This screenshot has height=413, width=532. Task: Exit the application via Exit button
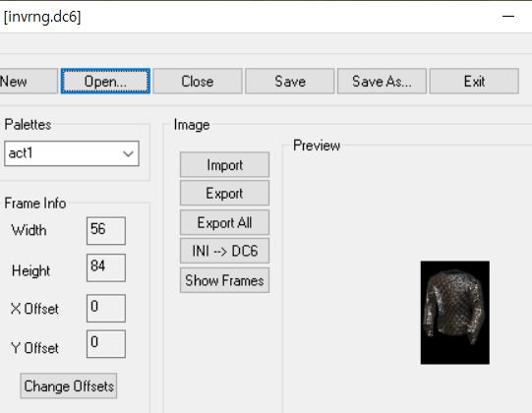474,81
